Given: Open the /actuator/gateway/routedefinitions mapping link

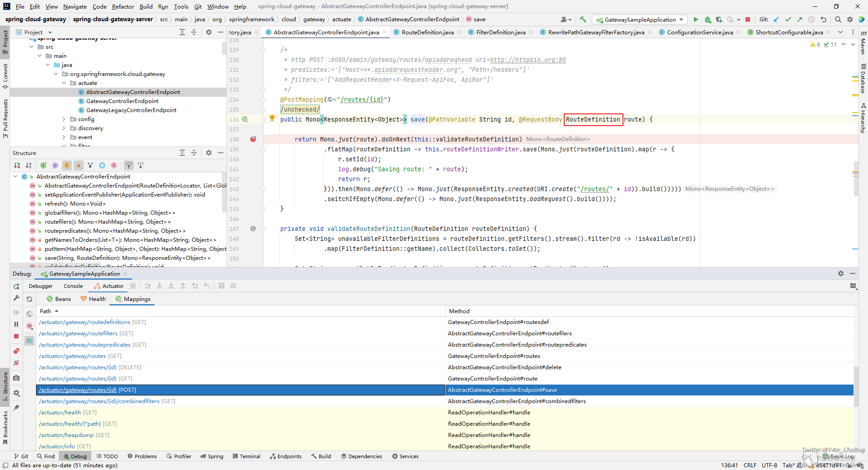Looking at the screenshot, I should [85, 322].
